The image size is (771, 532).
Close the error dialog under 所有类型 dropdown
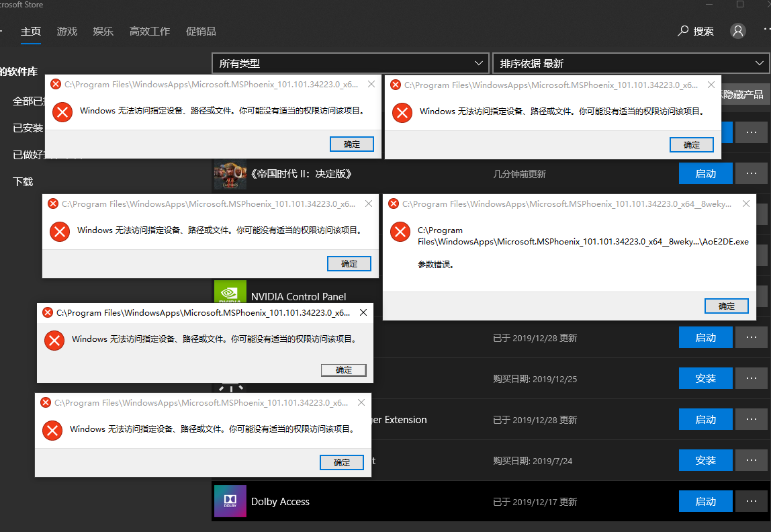coord(371,84)
